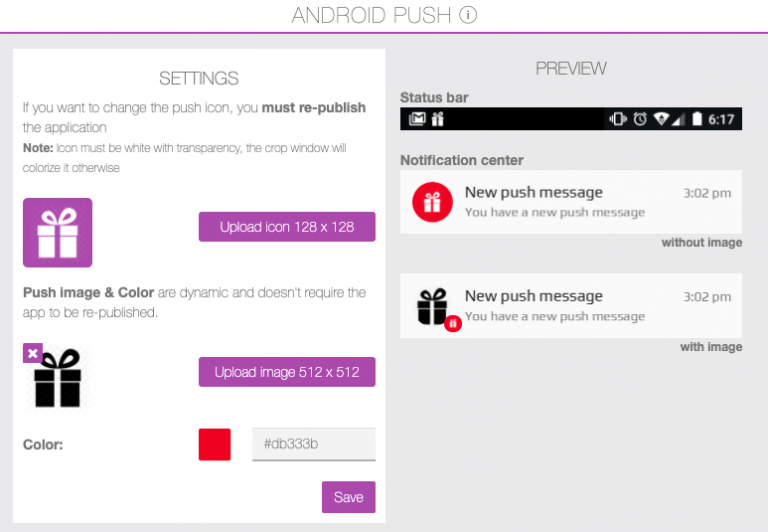Screen dimensions: 768x532
Task: Click the alarm clock status bar icon
Action: pos(640,119)
